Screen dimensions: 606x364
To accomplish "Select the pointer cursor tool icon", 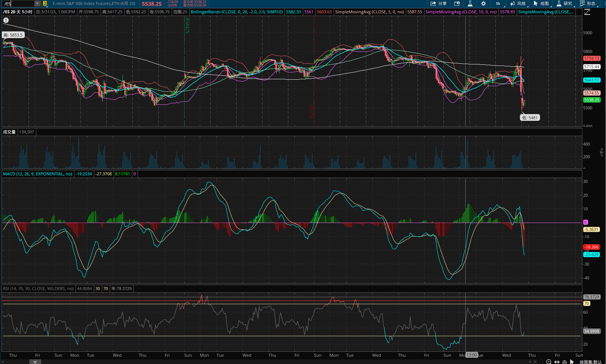I will 572,362.
